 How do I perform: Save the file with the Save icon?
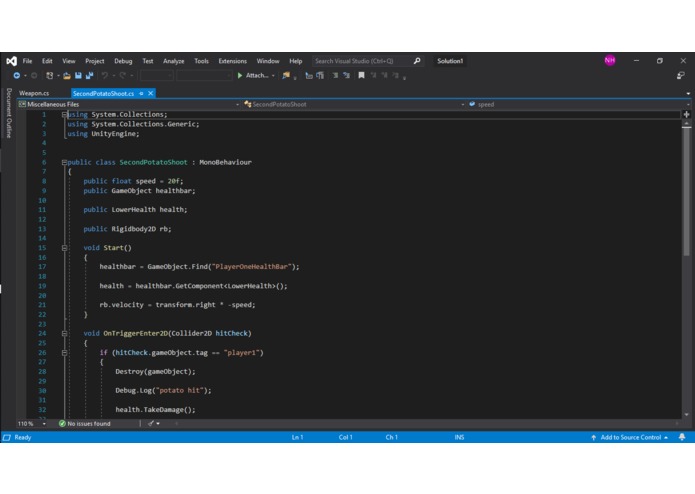pyautogui.click(x=78, y=76)
